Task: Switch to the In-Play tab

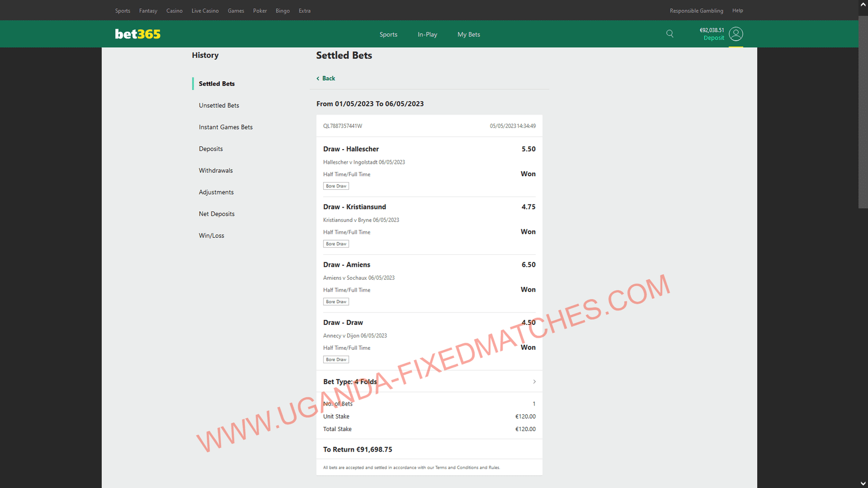Action: (x=427, y=35)
